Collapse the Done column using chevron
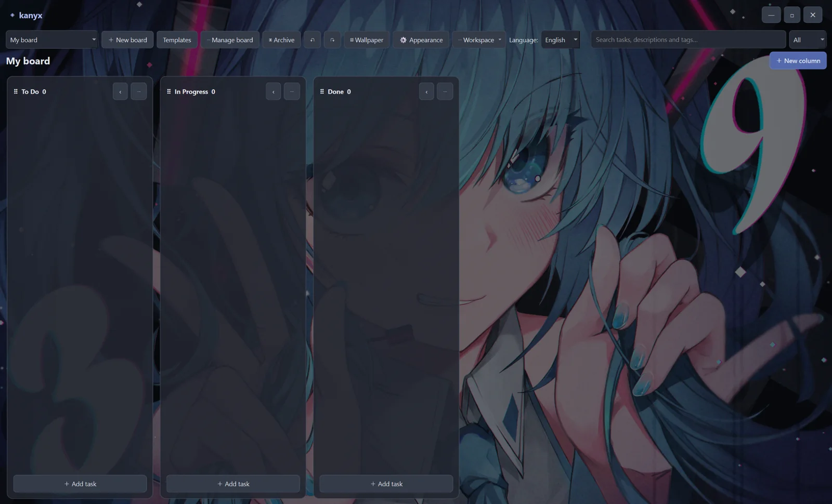The image size is (832, 504). (x=426, y=91)
